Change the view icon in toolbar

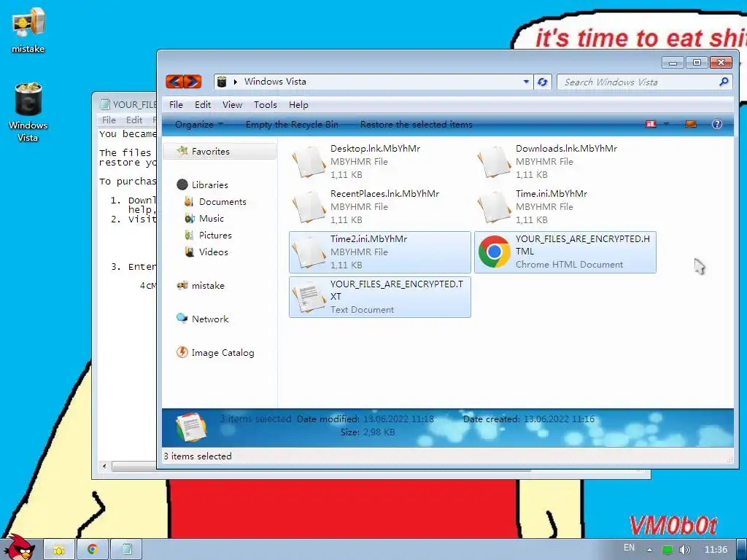(651, 124)
